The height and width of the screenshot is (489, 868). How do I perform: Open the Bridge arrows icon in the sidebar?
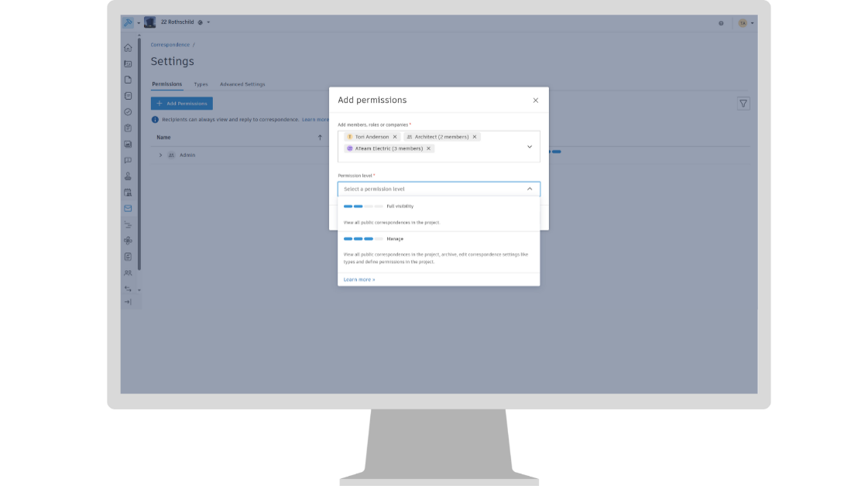pyautogui.click(x=128, y=289)
